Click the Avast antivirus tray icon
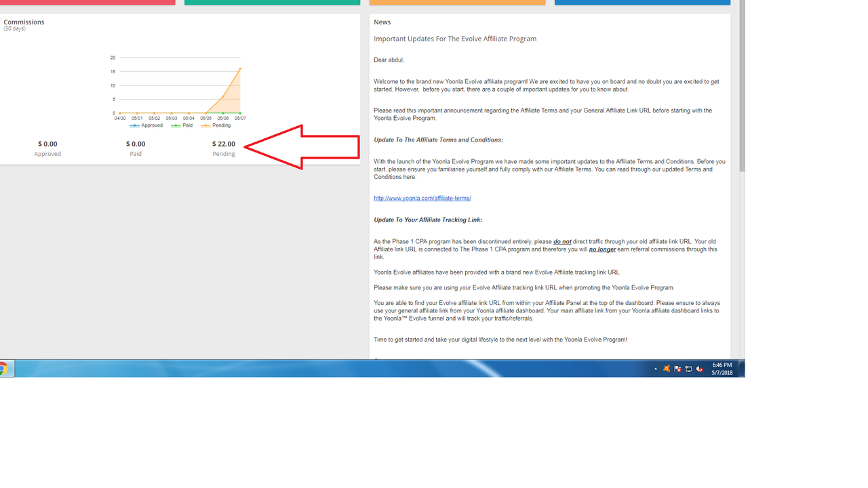 (x=667, y=369)
